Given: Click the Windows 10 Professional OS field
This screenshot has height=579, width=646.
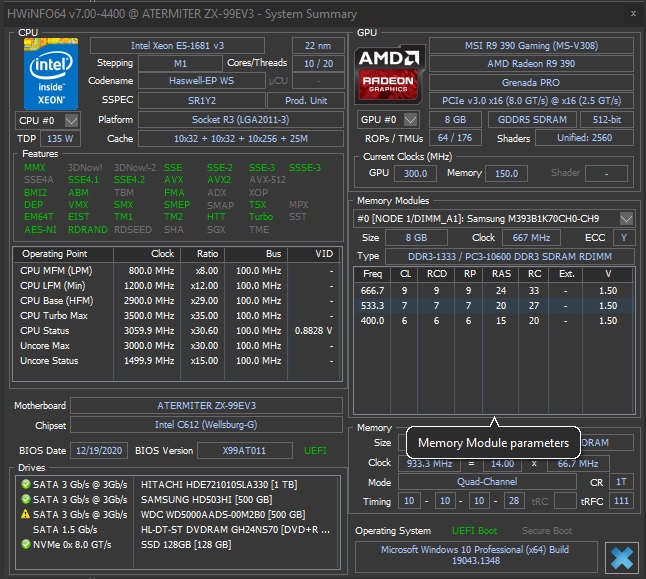Looking at the screenshot, I should pyautogui.click(x=476, y=555).
